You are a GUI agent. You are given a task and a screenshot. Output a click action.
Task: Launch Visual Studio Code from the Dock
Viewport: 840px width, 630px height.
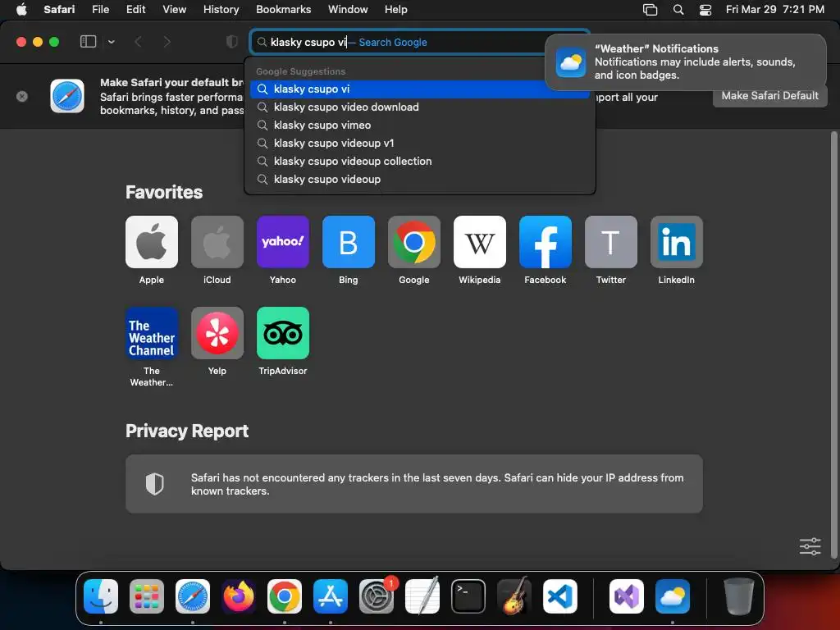(x=559, y=596)
